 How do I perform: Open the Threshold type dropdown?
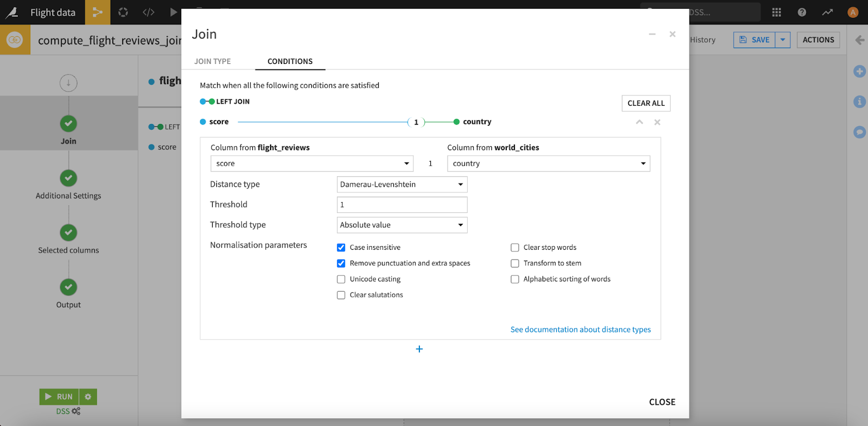point(401,225)
